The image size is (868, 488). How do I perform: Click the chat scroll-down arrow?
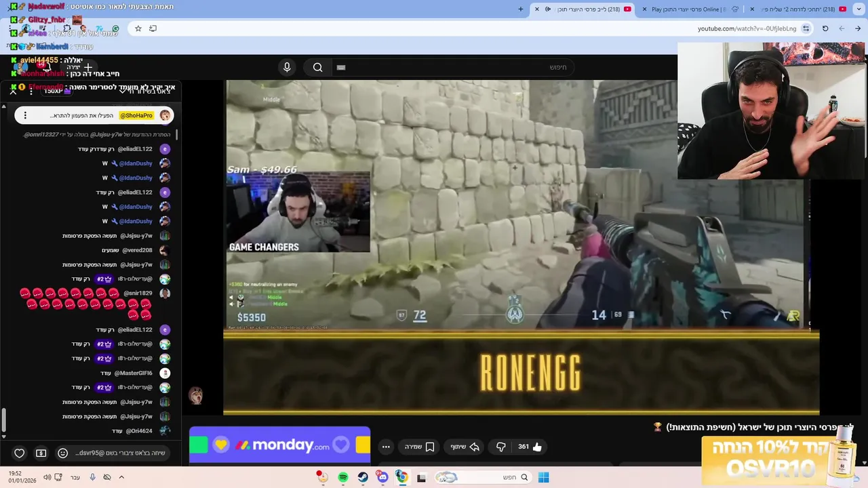[3, 436]
